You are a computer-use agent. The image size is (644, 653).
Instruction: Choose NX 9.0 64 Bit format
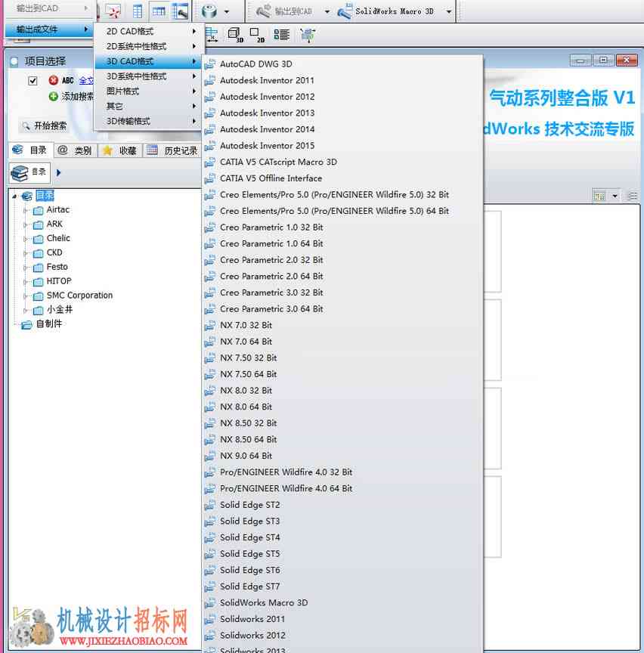click(x=342, y=456)
